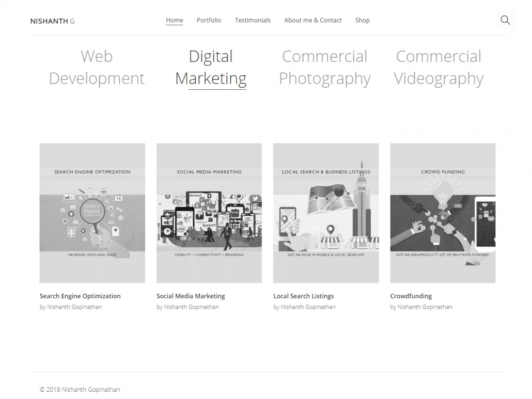Open the Shop page
The height and width of the screenshot is (399, 532).
pos(362,20)
